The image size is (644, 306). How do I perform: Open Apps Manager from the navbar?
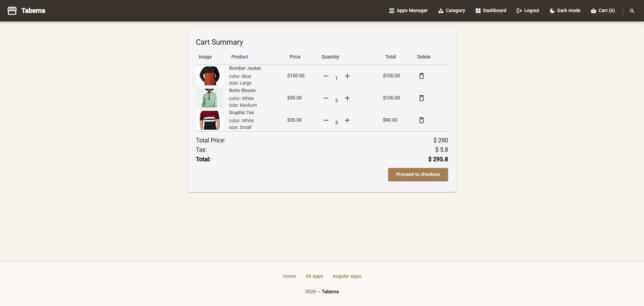point(408,11)
